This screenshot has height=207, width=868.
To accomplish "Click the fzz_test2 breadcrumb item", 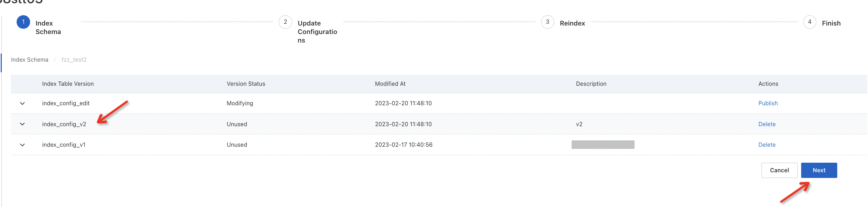I will click(74, 60).
